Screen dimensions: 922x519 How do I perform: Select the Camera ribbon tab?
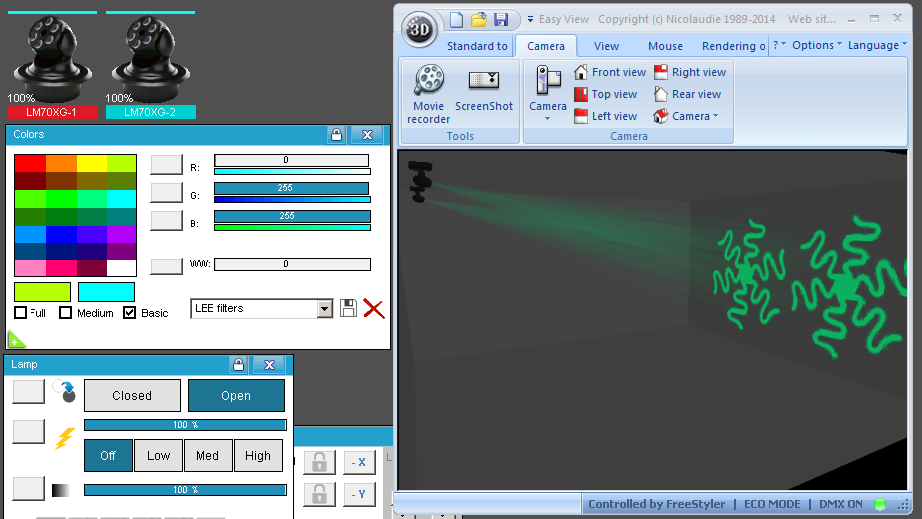point(546,46)
